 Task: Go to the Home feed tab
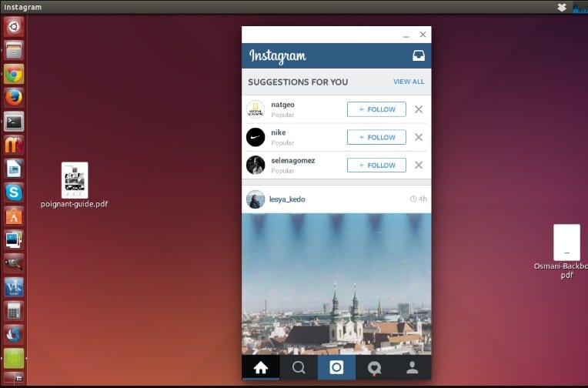tap(261, 367)
